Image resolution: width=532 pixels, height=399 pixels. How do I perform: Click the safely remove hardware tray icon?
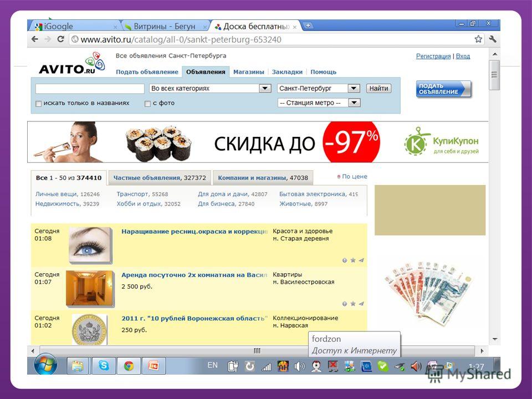[x=400, y=366]
